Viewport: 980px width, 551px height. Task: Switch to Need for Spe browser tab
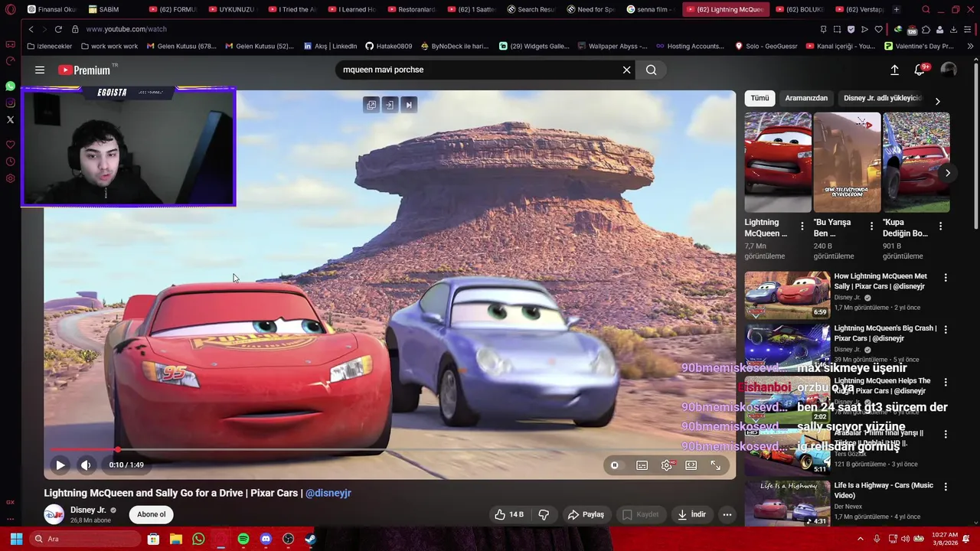(590, 9)
